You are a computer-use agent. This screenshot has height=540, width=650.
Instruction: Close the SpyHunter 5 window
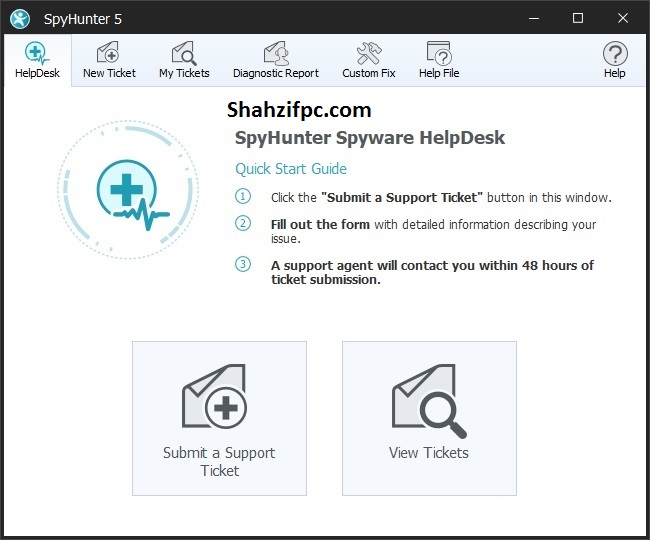(x=623, y=18)
